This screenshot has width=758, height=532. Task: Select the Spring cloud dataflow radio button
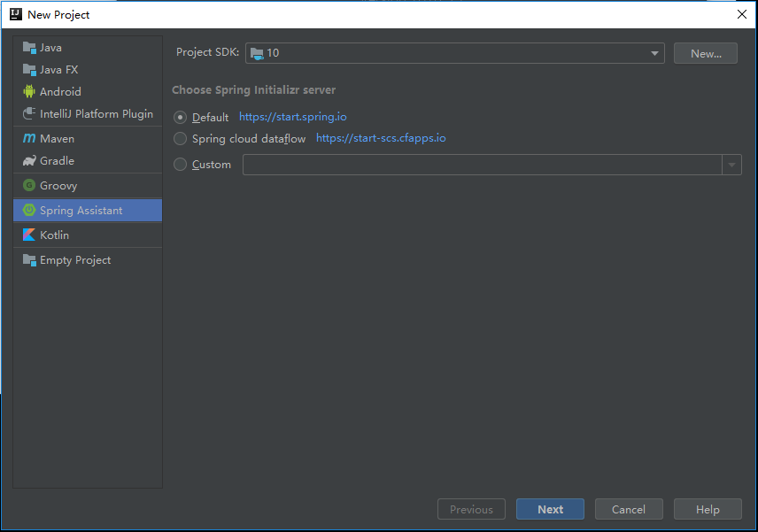tap(180, 139)
